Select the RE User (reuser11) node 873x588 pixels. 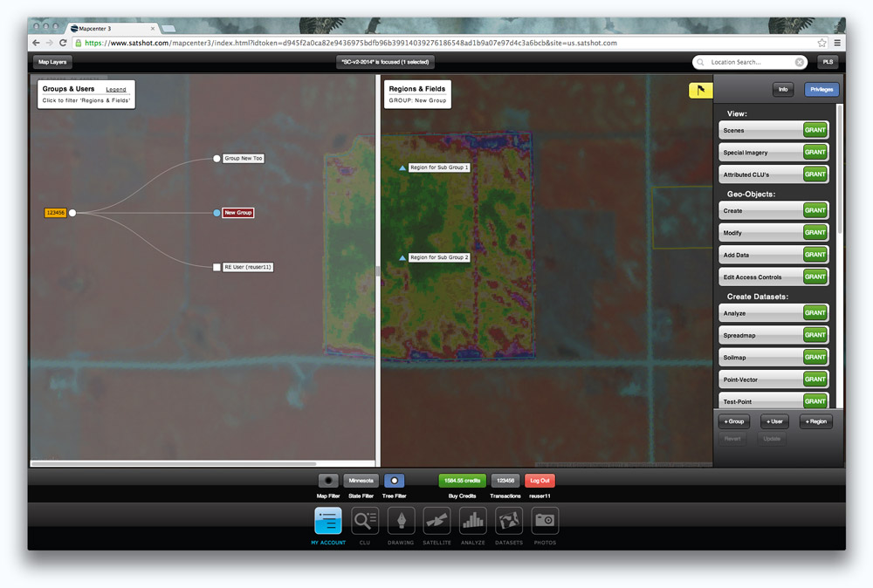[x=248, y=267]
